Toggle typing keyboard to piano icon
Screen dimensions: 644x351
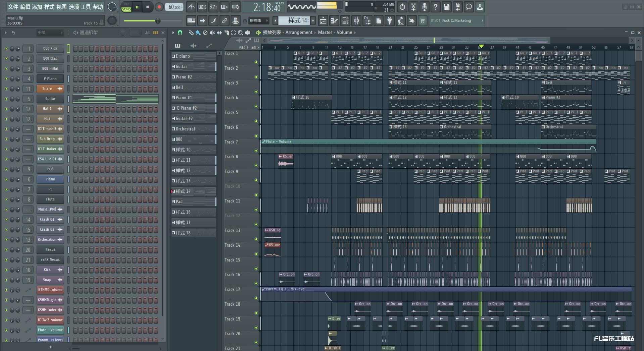[x=191, y=21]
